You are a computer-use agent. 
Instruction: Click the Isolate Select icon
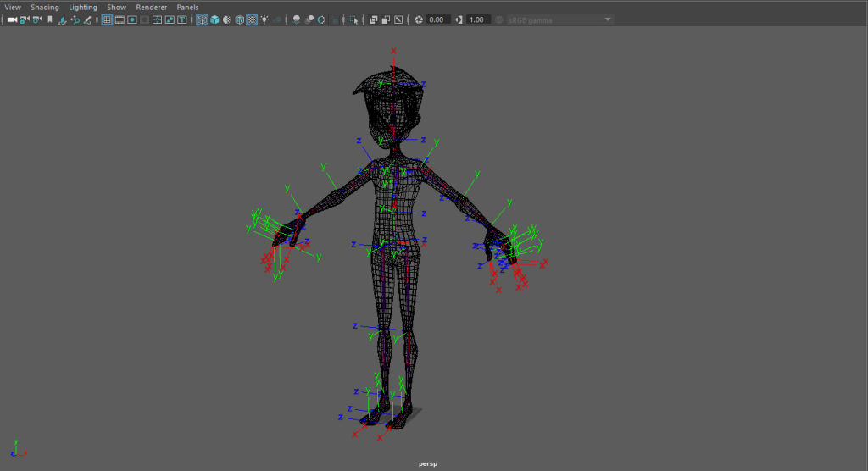point(353,19)
